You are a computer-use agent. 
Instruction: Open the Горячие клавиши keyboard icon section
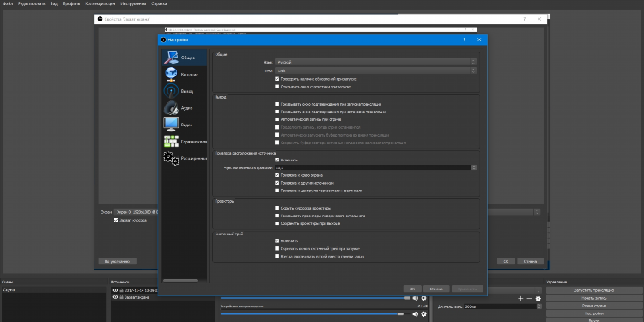pyautogui.click(x=171, y=142)
